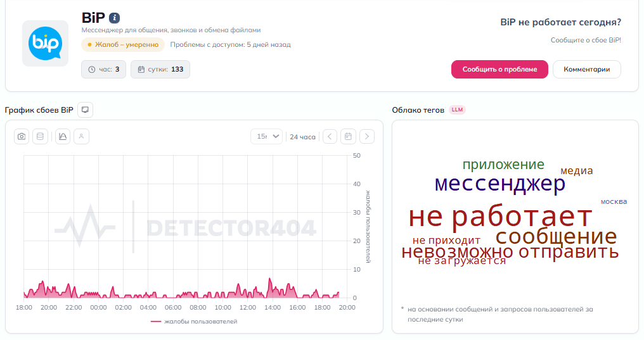Click the 'сообщение' tag
644x340 pixels.
pos(556,236)
